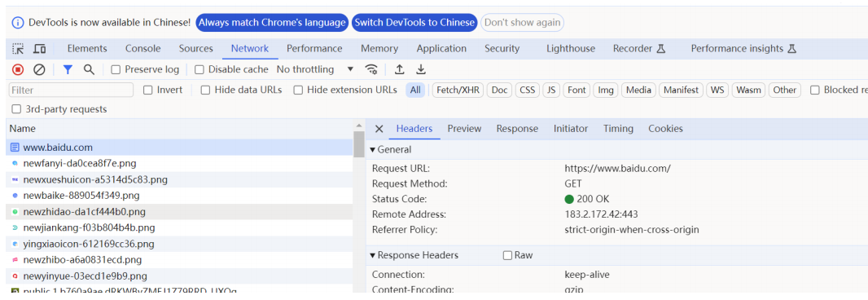The image size is (868, 300).
Task: Click Always match Chrome's language
Action: [x=272, y=23]
